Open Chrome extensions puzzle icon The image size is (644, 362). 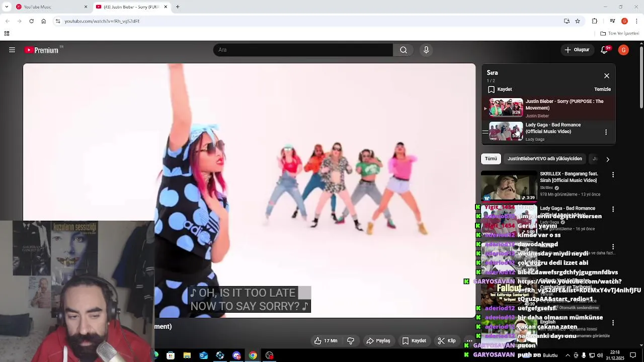(595, 21)
